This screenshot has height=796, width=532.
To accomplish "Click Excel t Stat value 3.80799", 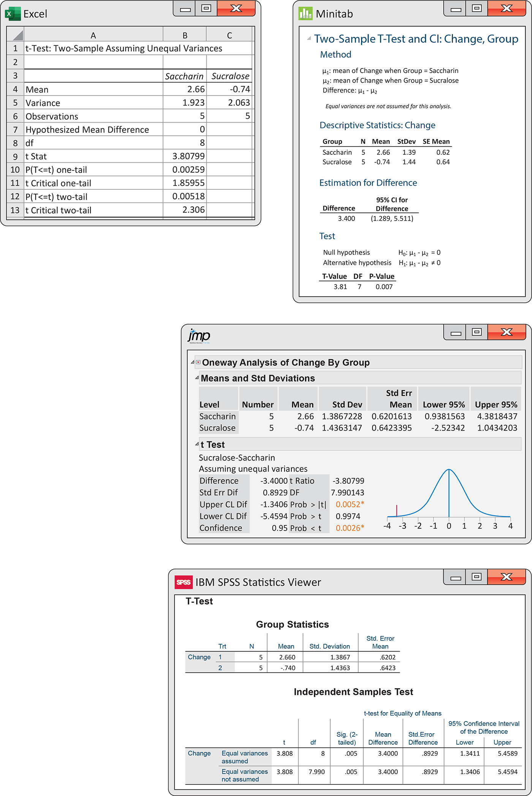I will 188,156.
